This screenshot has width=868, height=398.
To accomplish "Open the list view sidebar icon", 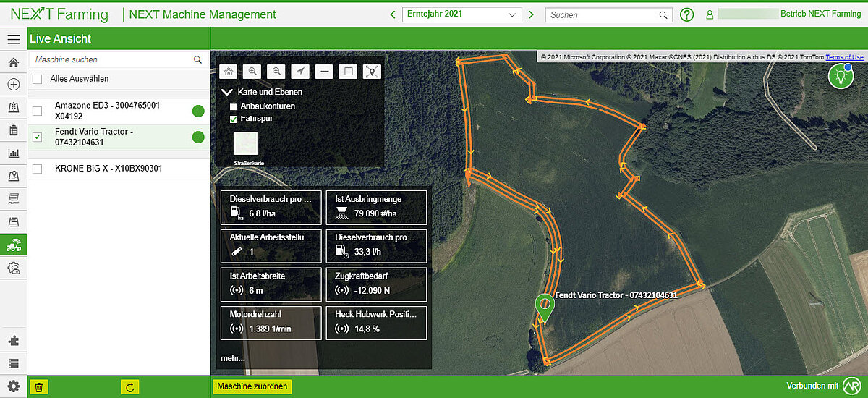I will point(13,363).
